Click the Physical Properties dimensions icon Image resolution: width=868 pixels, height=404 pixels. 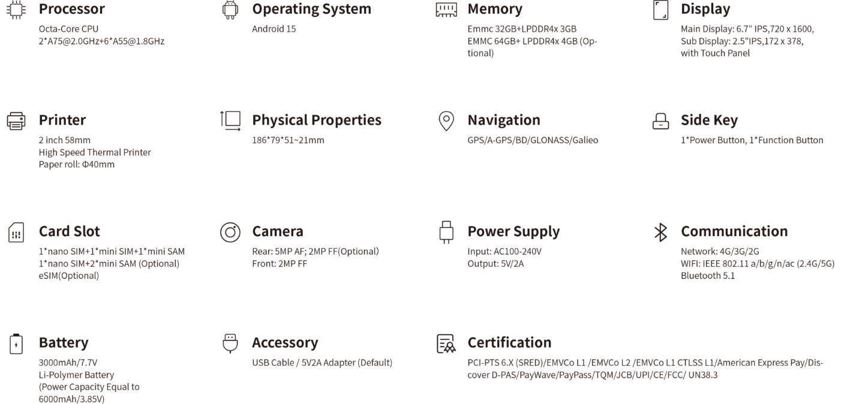(230, 120)
